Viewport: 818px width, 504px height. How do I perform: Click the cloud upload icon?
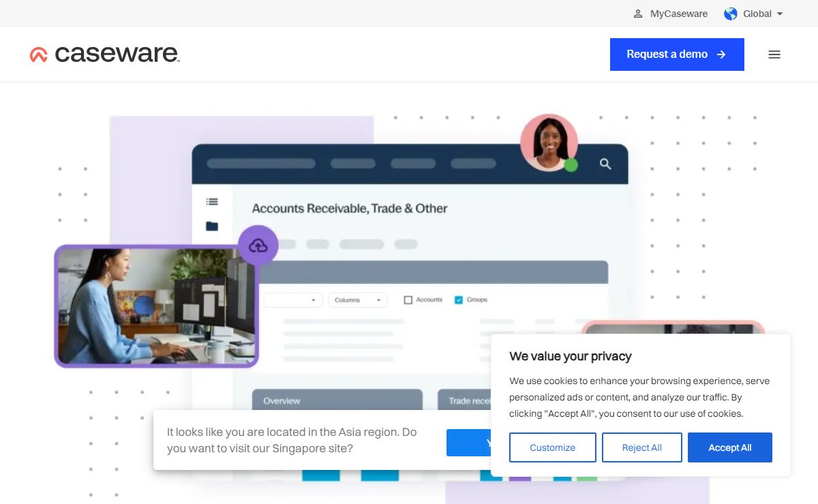[258, 245]
